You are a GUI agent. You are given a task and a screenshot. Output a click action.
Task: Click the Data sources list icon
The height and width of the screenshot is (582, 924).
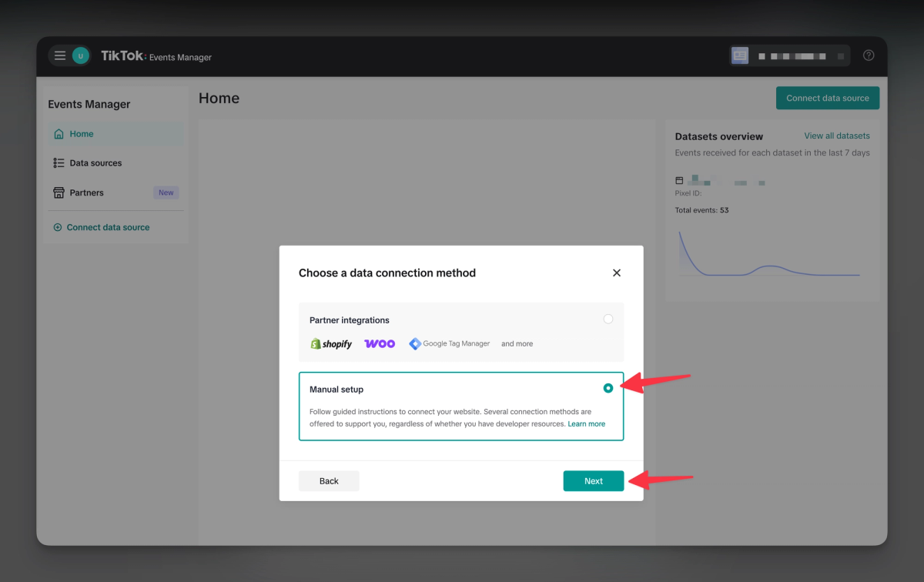pyautogui.click(x=59, y=163)
